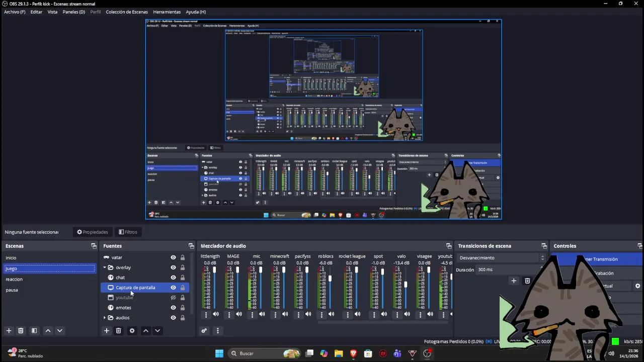Open the Herramientas menu

pos(167,12)
